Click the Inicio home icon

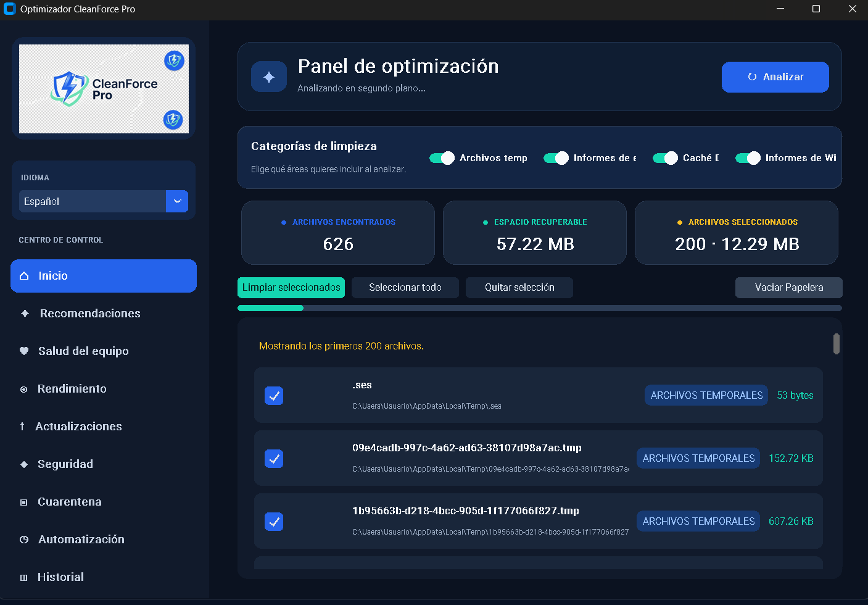tap(24, 276)
